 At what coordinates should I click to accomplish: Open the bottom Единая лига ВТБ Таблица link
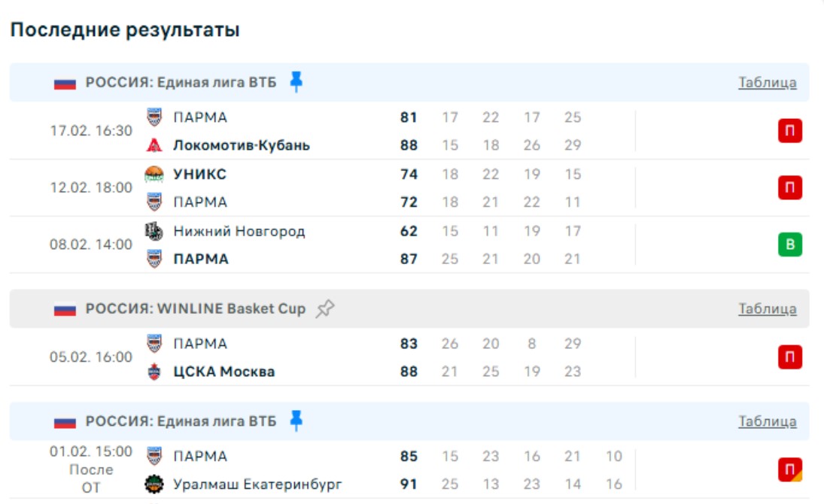767,421
